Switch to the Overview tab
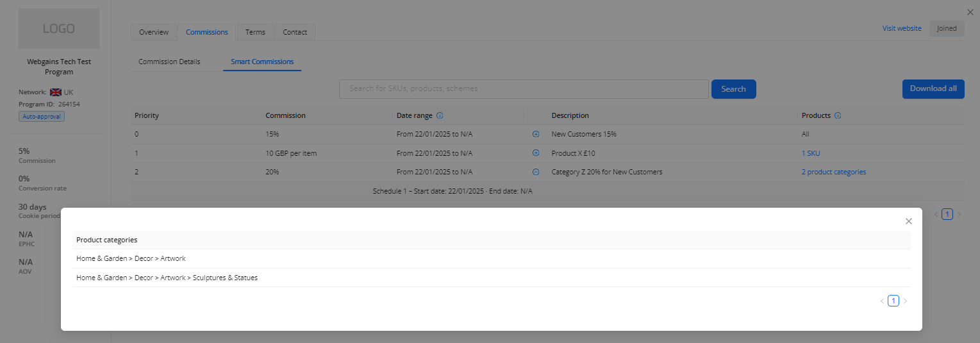Viewport: 980px width, 343px height. pyautogui.click(x=154, y=32)
